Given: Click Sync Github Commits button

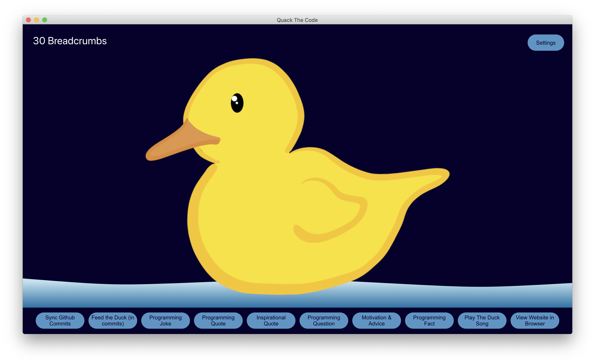Looking at the screenshot, I should click(60, 320).
